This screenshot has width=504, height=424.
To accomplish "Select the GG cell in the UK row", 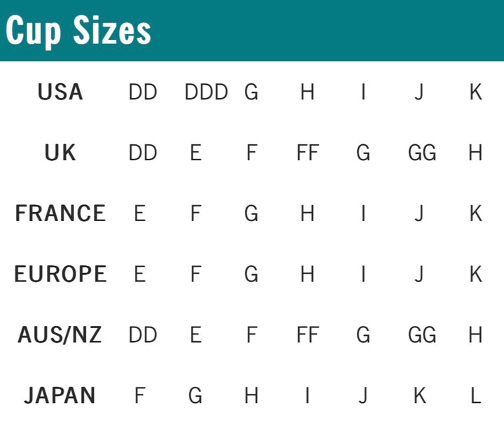I will [422, 153].
